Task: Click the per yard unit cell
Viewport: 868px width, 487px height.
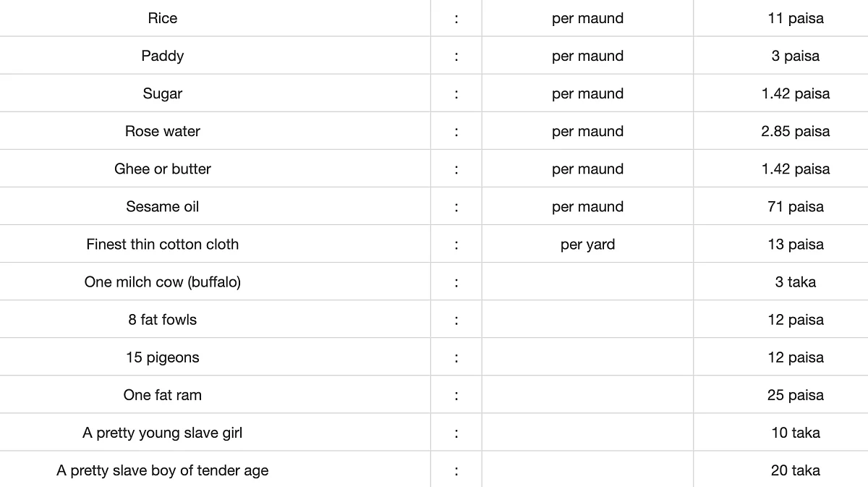Action: click(x=587, y=244)
